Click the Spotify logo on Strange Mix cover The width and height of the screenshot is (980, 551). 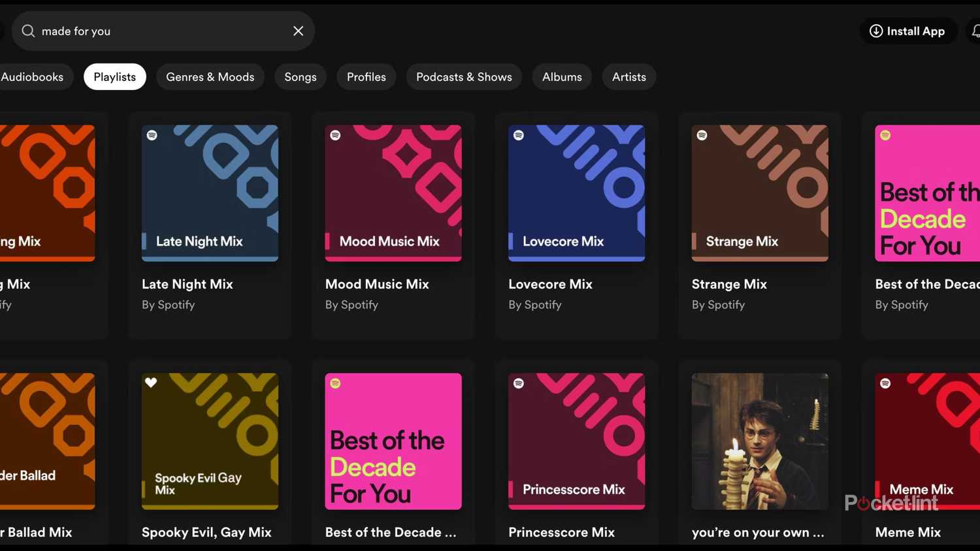coord(701,135)
